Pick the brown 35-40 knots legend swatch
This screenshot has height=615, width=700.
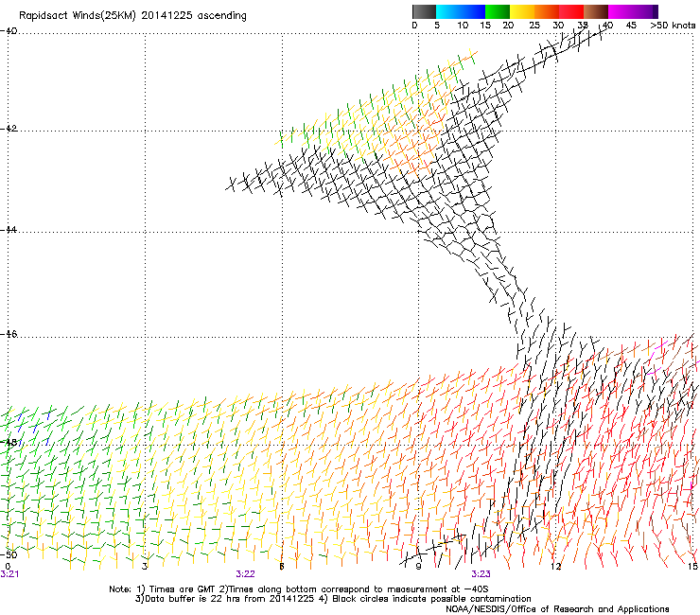(x=596, y=11)
